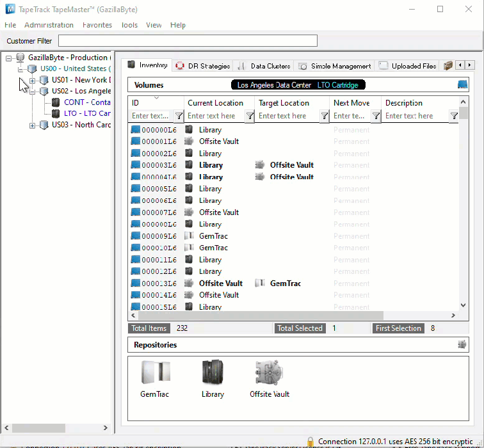Open the Tools menu

pyautogui.click(x=129, y=25)
